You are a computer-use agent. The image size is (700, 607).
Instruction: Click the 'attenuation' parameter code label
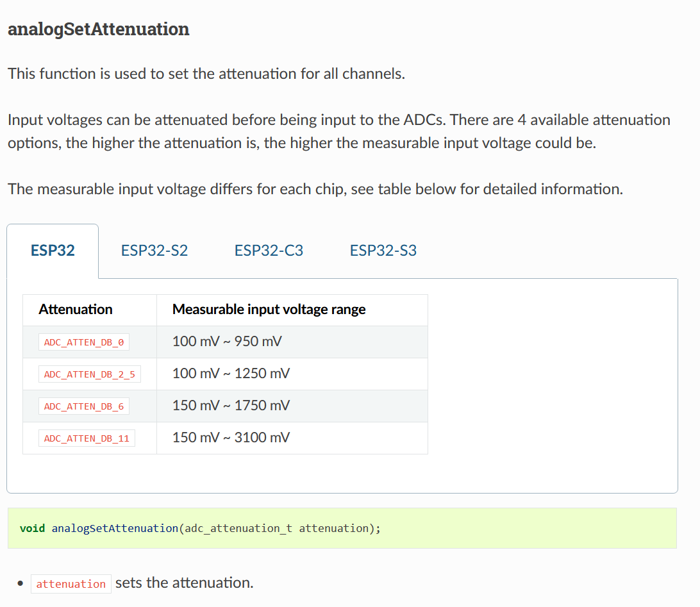[x=71, y=584]
